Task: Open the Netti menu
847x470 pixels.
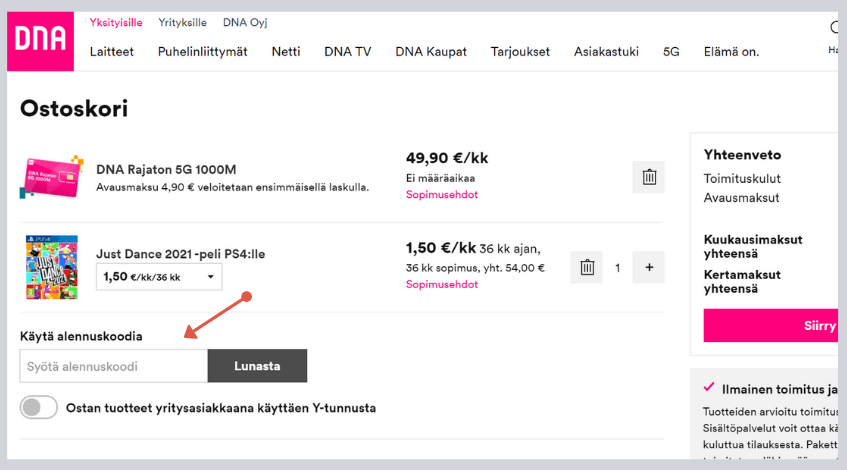Action: pyautogui.click(x=286, y=52)
